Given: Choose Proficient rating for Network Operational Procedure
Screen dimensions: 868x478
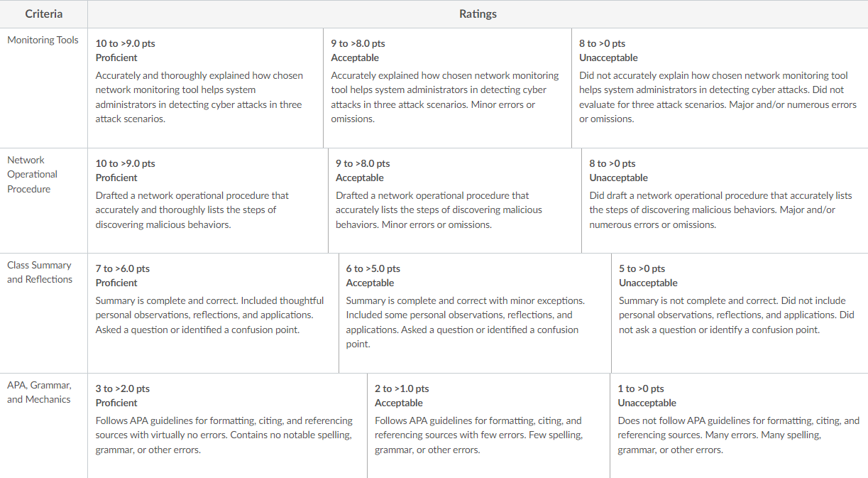Looking at the screenshot, I should [208, 200].
